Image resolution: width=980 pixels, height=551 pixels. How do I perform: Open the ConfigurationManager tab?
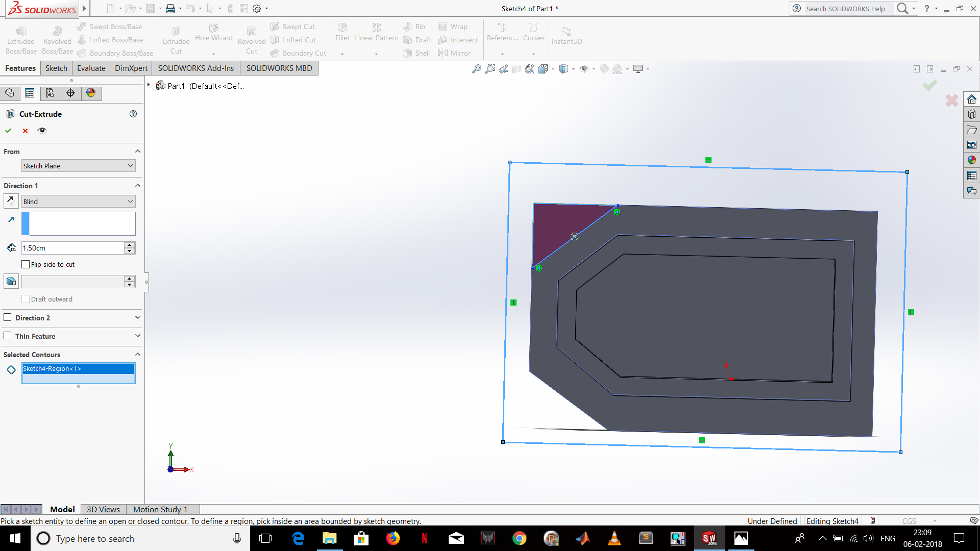(x=50, y=93)
